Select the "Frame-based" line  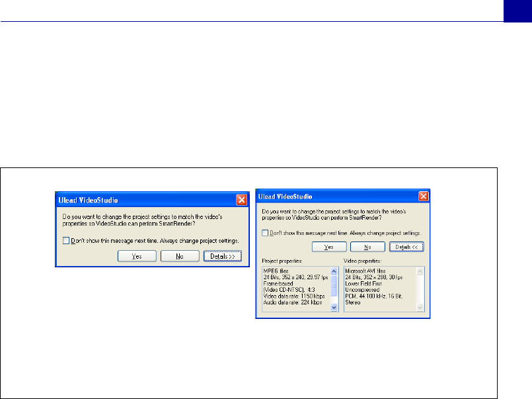278,284
